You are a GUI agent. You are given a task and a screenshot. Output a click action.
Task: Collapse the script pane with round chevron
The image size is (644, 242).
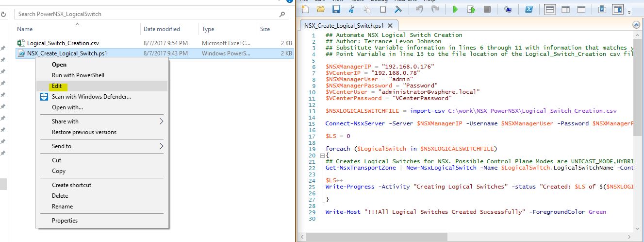pyautogui.click(x=636, y=25)
